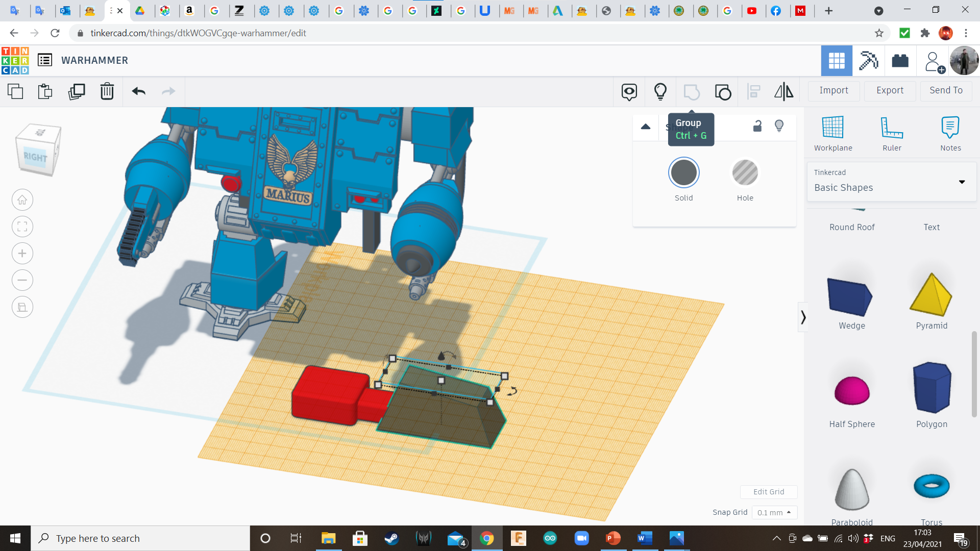980x551 pixels.
Task: Collapse shapes sidebar with chevron
Action: [803, 317]
